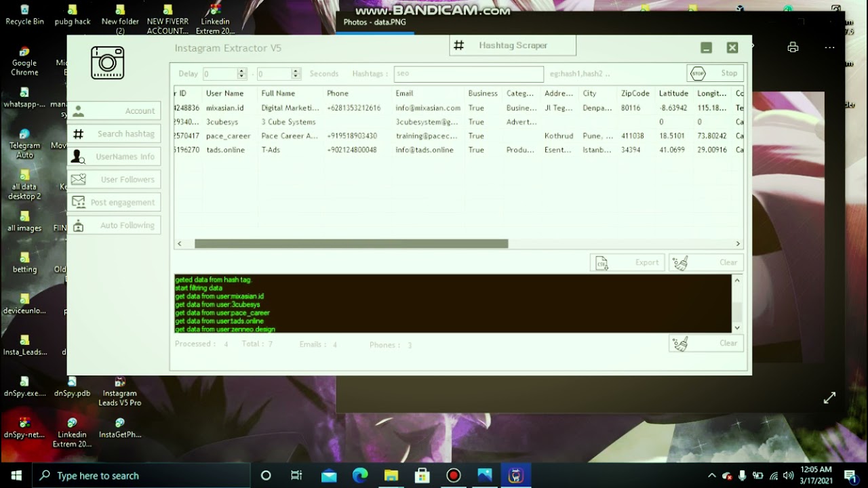Click the taskbar search box
868x488 pixels.
point(142,476)
